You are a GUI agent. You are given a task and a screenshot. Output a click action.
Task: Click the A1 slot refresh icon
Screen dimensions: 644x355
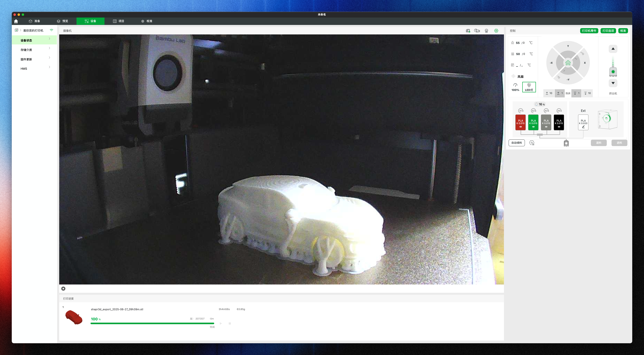[x=521, y=111]
